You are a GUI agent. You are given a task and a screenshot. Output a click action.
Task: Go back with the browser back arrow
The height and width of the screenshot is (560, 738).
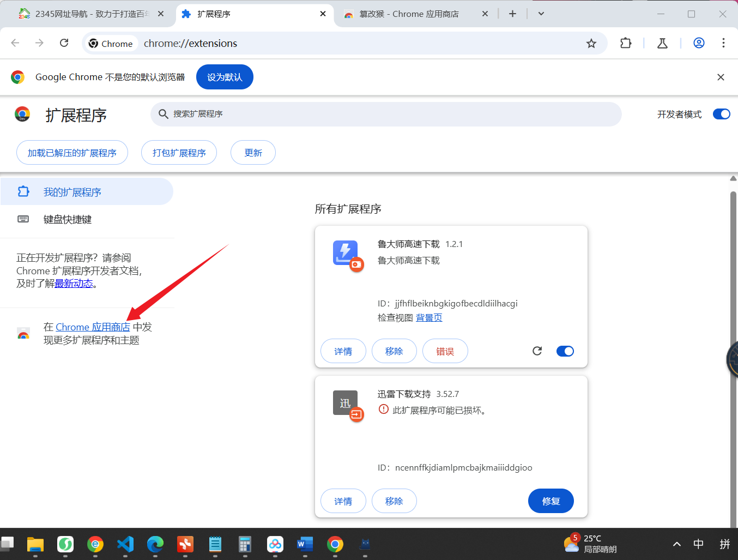pos(15,43)
